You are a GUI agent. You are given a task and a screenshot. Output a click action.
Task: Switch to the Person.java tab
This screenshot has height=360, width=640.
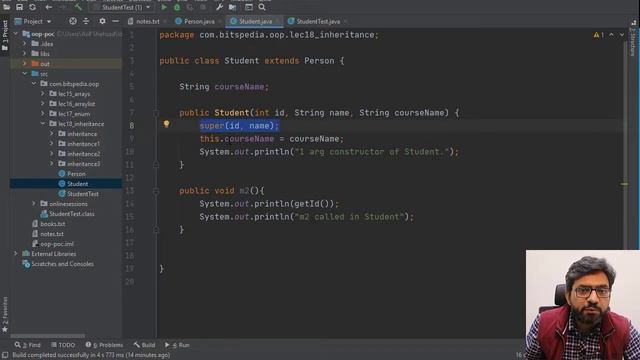coord(198,21)
